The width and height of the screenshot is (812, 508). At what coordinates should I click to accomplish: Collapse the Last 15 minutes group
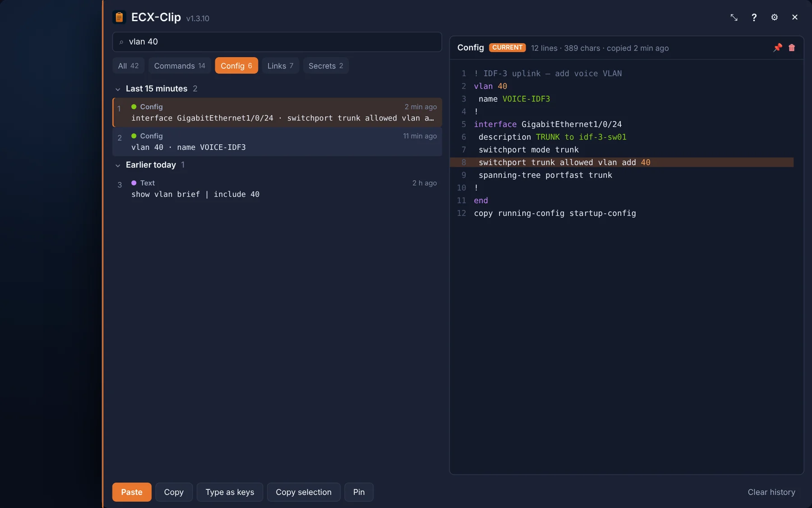pyautogui.click(x=118, y=89)
